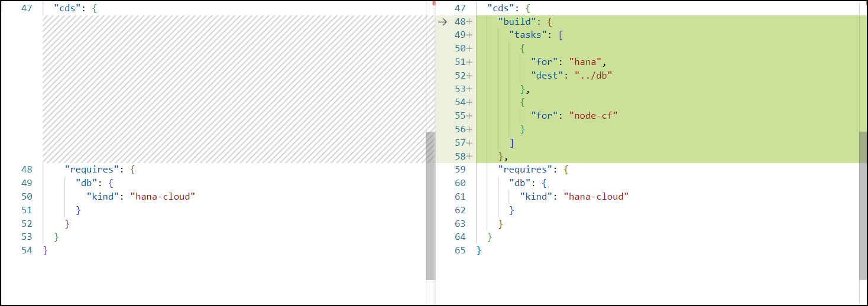Click added line number 53+ in right pane
The width and height of the screenshot is (868, 306).
point(463,89)
